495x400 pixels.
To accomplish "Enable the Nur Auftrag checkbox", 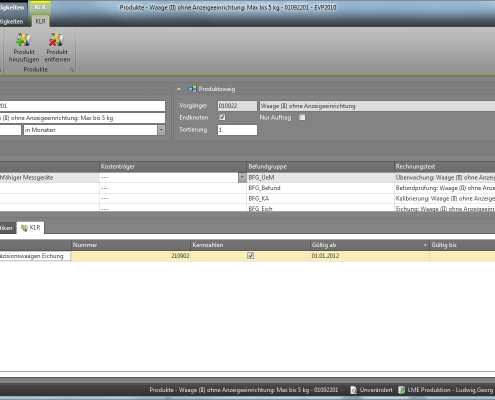I will tap(302, 117).
